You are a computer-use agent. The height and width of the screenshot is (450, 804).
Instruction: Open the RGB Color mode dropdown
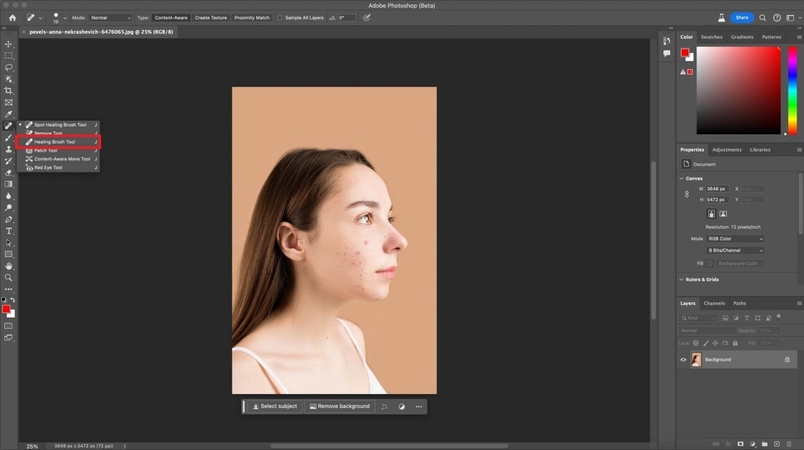click(734, 239)
